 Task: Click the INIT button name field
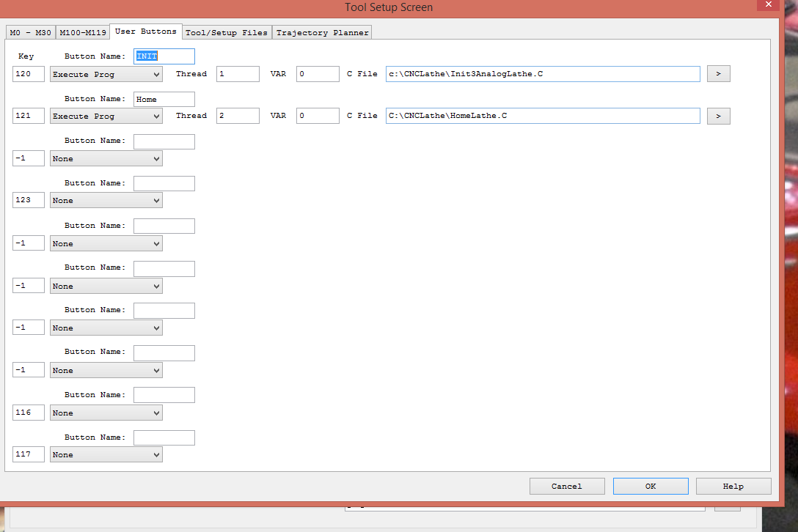click(164, 56)
